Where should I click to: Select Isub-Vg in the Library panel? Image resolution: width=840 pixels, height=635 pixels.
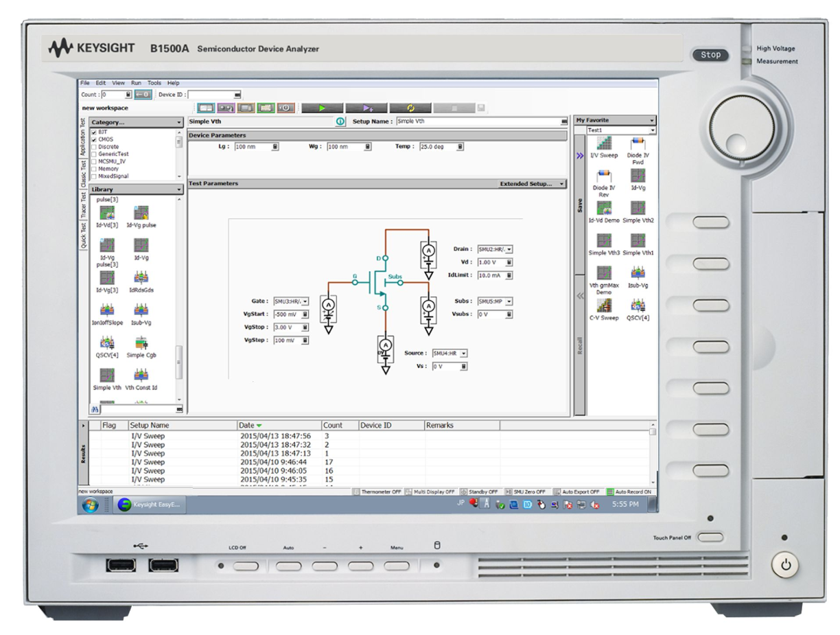click(141, 314)
